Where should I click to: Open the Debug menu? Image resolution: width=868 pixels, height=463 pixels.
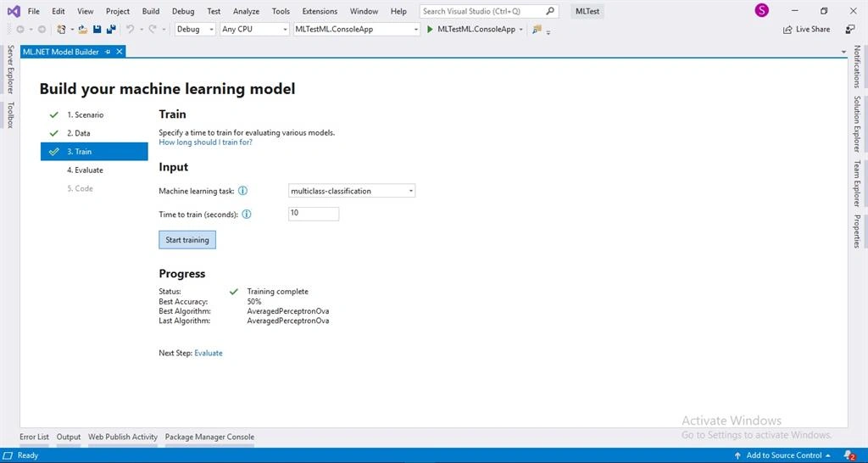[183, 11]
